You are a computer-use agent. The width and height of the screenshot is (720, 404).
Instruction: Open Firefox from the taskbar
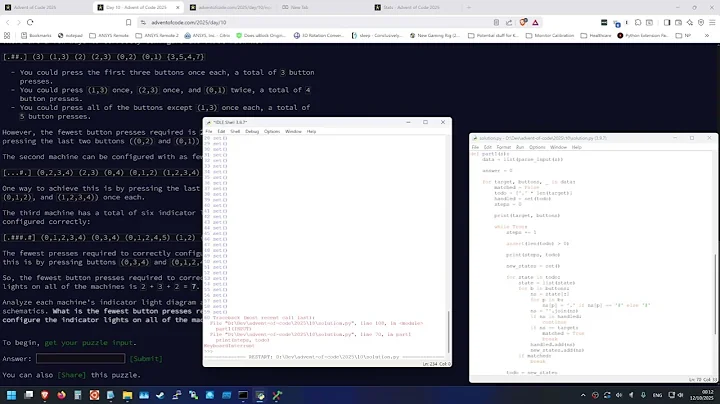click(x=61, y=395)
